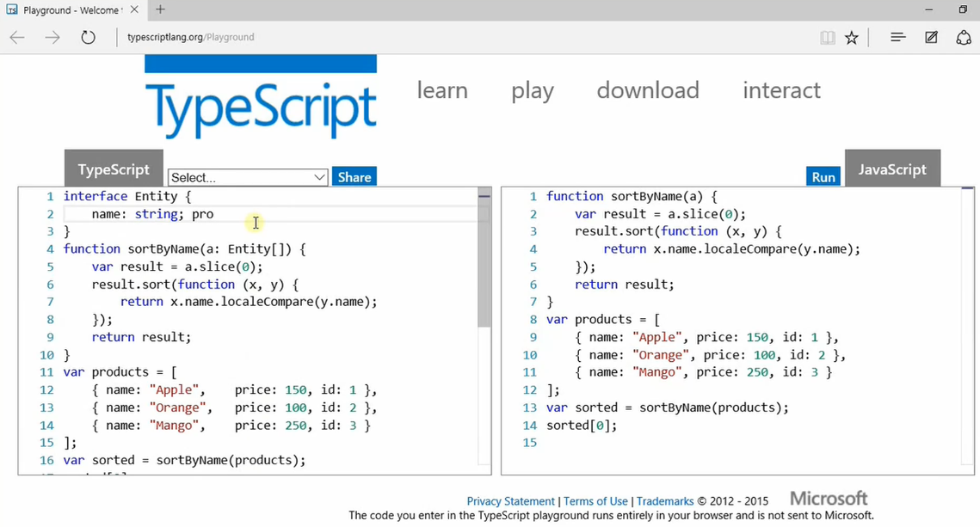
Task: Open the Hub lines icon
Action: 898,38
